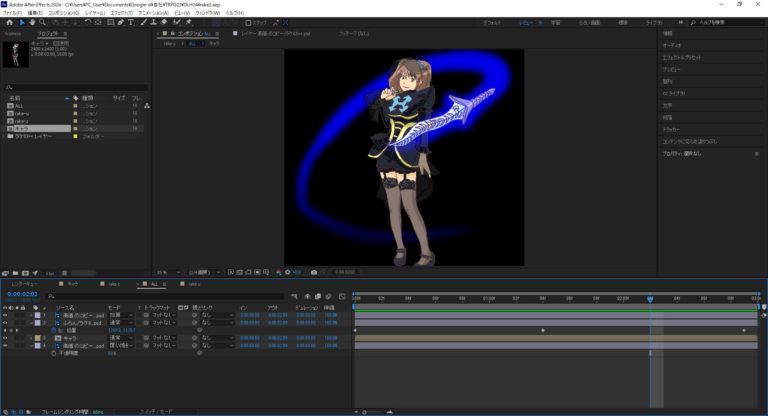Open the Window menu

point(207,13)
